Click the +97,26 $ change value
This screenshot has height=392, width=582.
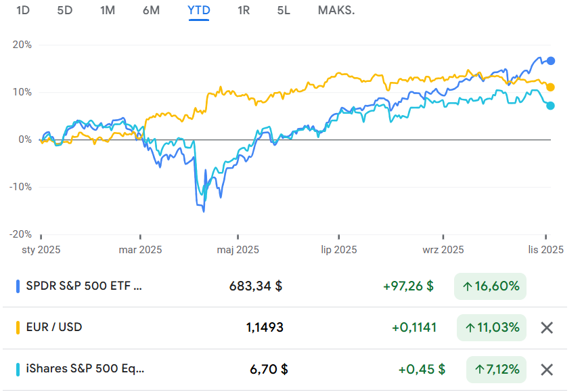408,286
